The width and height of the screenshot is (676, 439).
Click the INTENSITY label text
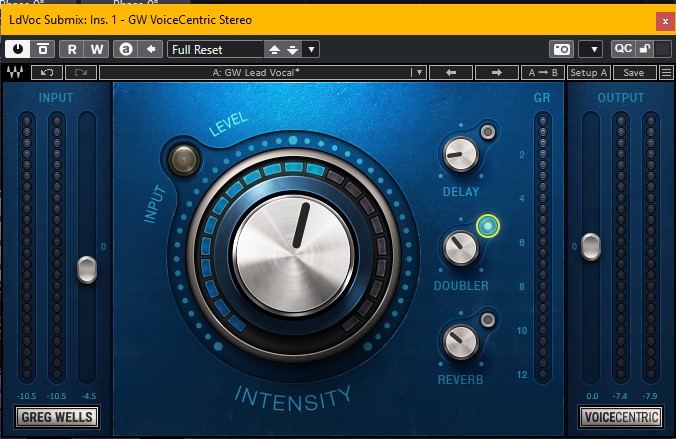click(x=293, y=399)
